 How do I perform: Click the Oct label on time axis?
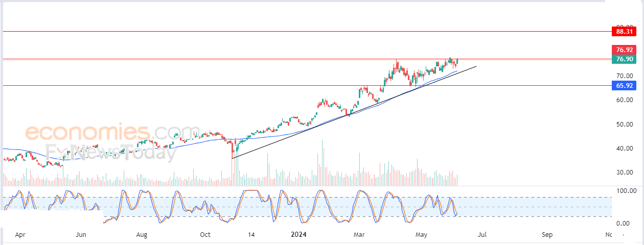(x=205, y=235)
